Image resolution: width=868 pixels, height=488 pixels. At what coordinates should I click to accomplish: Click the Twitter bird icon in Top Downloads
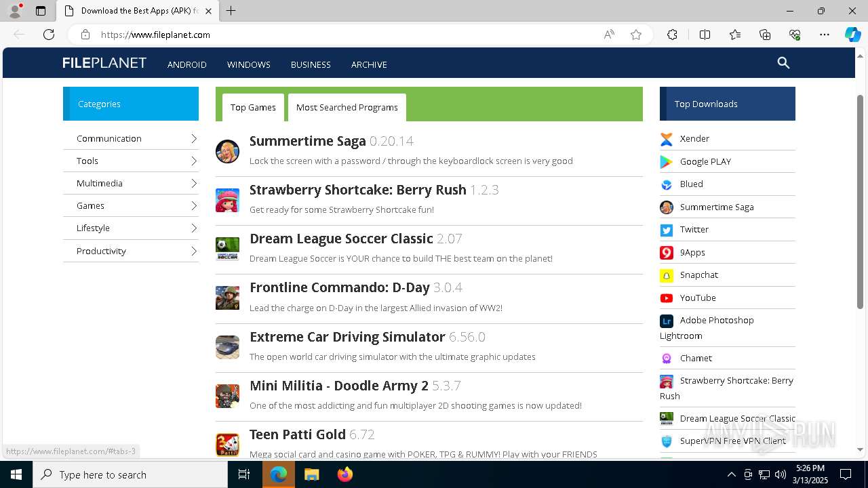[x=667, y=230]
